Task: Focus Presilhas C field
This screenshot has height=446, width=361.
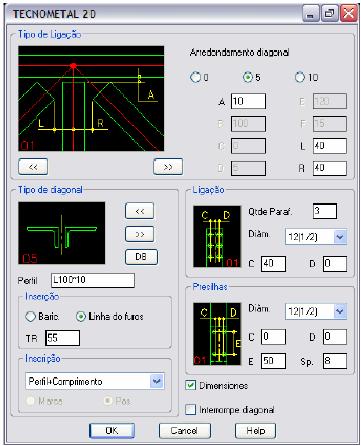Action: pyautogui.click(x=273, y=337)
